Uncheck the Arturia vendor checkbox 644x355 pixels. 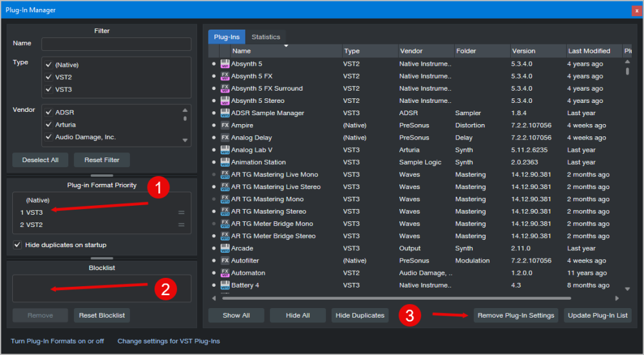coord(48,125)
